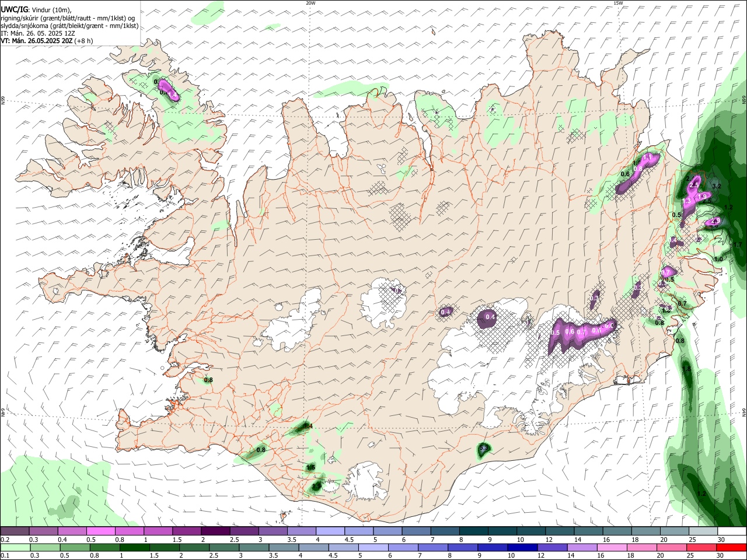Click the dark blue 10 swatch in lower rain legend
This screenshot has width=747, height=560.
pos(523,548)
